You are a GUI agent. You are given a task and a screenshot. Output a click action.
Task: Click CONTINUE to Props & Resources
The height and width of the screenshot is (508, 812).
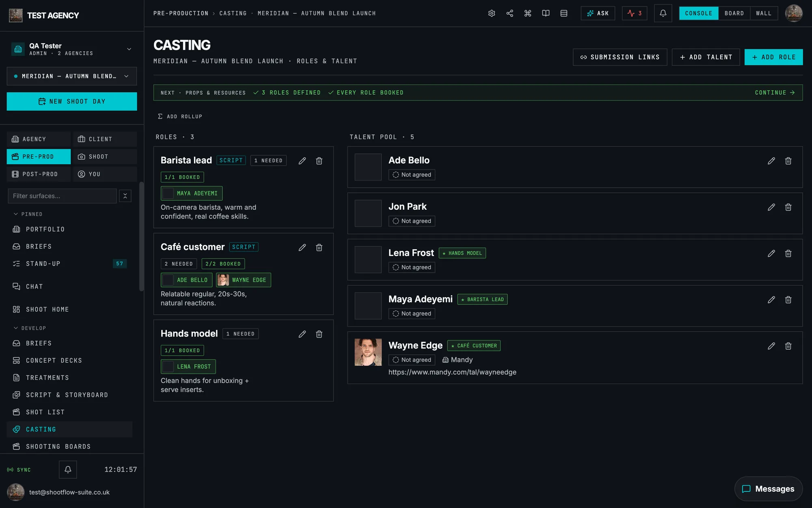(x=775, y=93)
